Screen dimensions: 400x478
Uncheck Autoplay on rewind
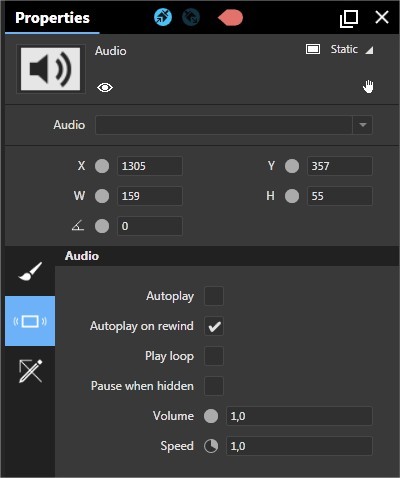[214, 326]
